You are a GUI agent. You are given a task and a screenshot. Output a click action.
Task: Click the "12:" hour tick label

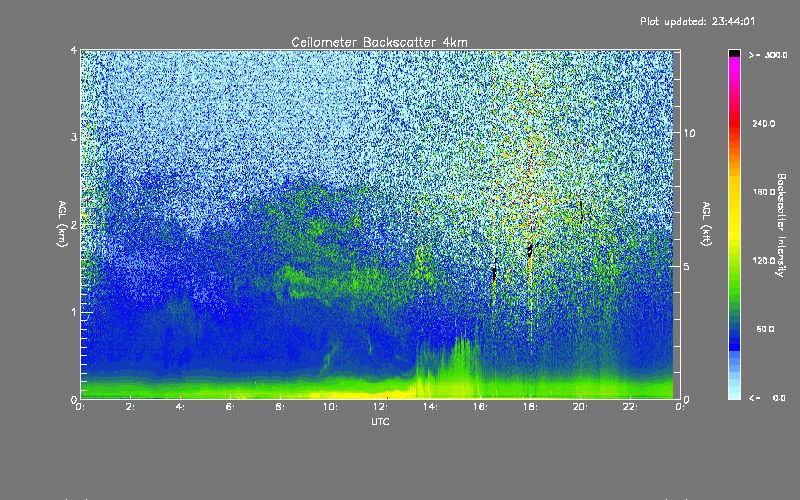coord(380,407)
